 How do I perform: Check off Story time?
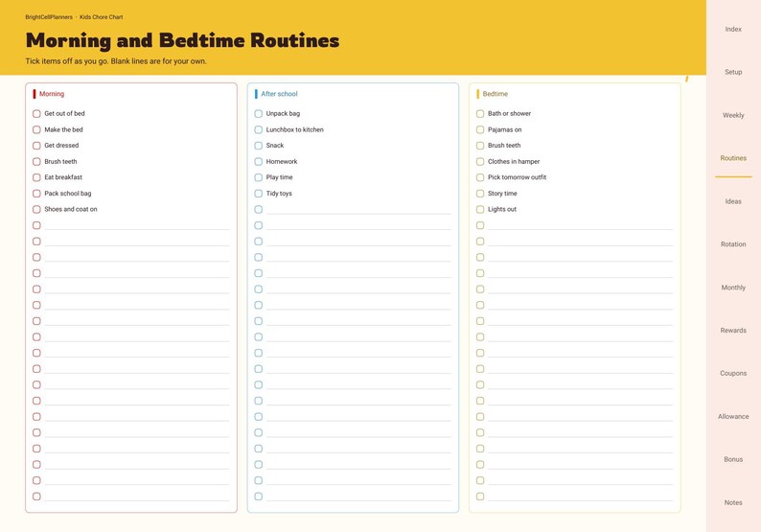(x=480, y=194)
